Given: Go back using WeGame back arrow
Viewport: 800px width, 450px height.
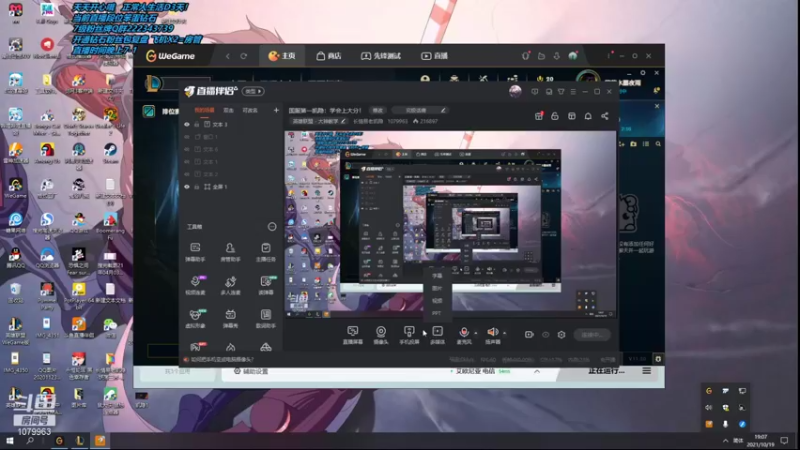Looking at the screenshot, I should [x=228, y=56].
